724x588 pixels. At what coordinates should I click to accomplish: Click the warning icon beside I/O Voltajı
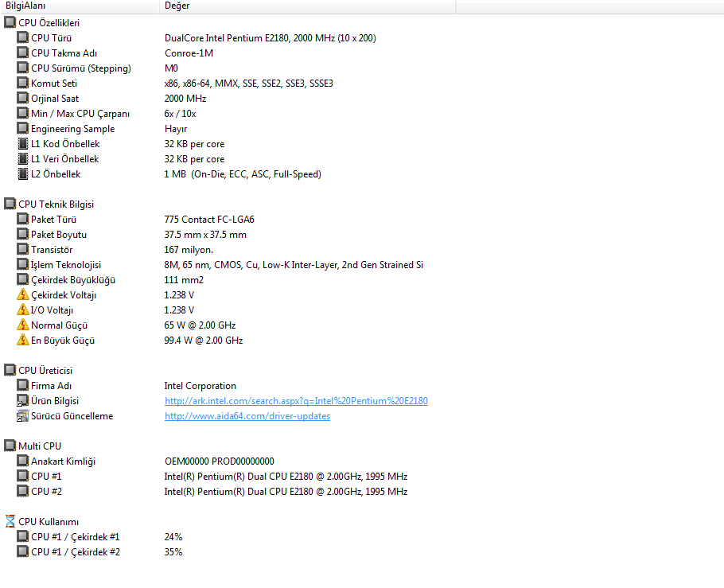pos(22,310)
